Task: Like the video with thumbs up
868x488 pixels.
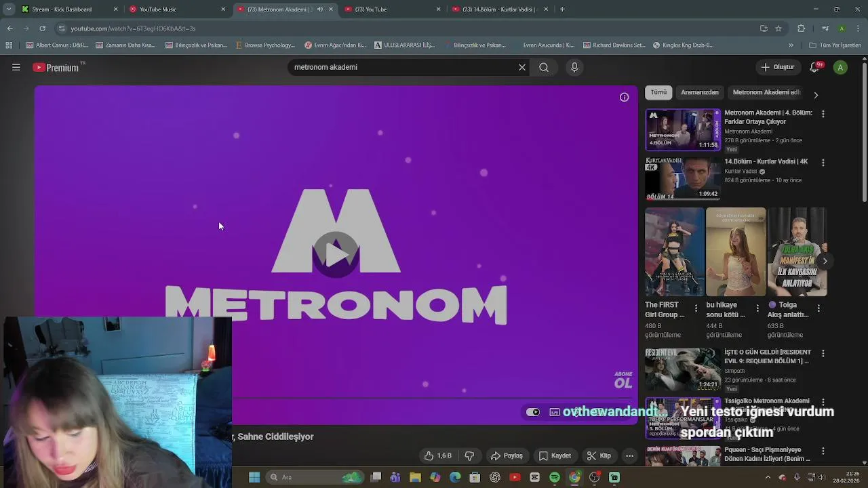Action: click(x=437, y=455)
